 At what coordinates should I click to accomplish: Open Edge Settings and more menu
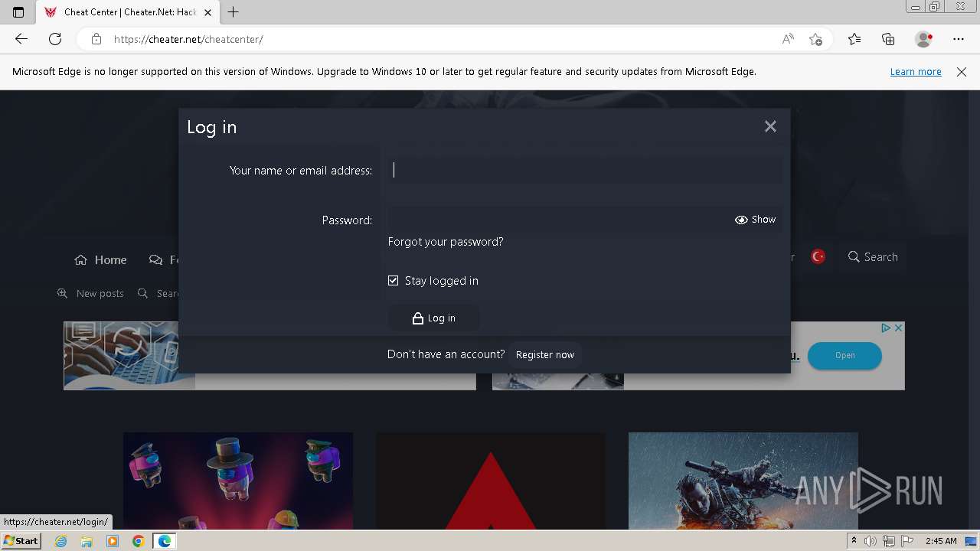(x=959, y=39)
